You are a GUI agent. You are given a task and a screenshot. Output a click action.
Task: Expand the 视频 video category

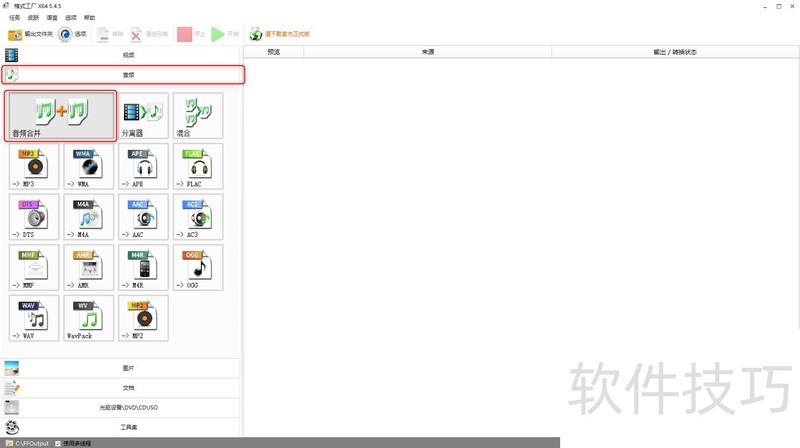(x=121, y=55)
